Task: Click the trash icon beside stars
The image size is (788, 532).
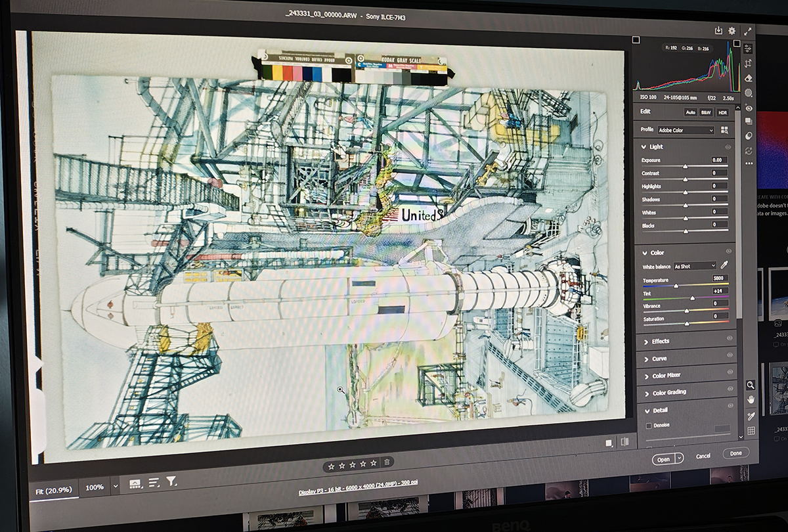Action: [387, 463]
